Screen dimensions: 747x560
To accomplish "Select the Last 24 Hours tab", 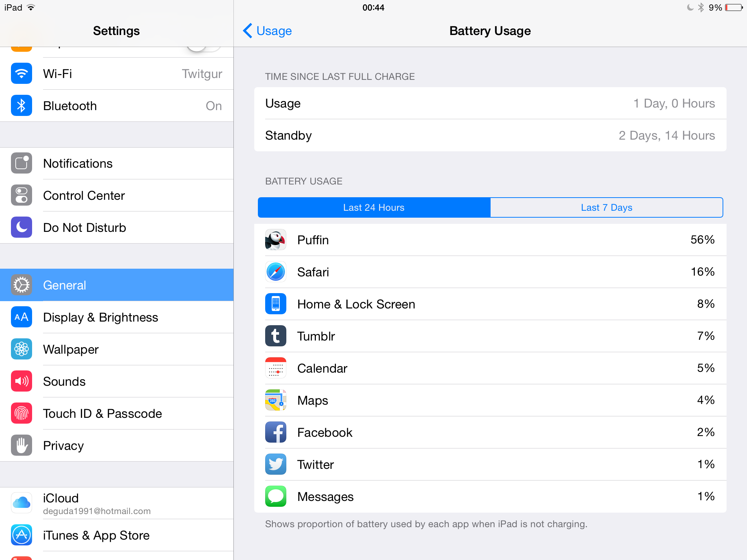I will point(374,207).
